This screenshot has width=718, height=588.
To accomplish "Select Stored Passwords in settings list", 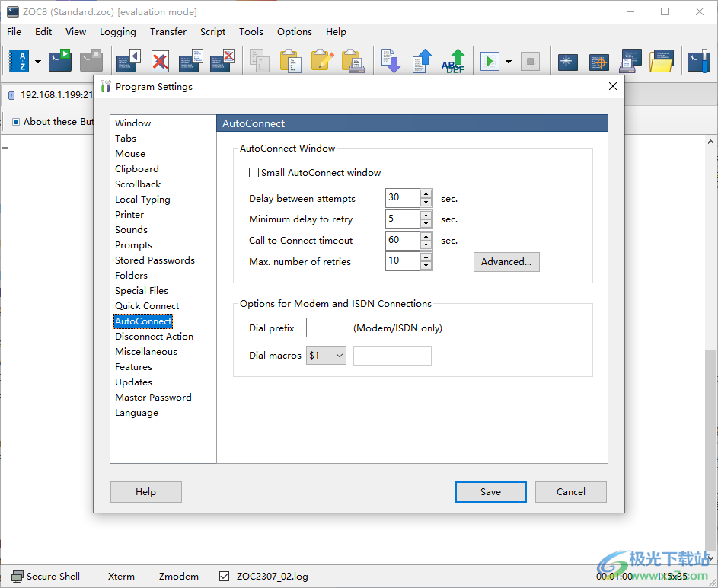I will (155, 260).
